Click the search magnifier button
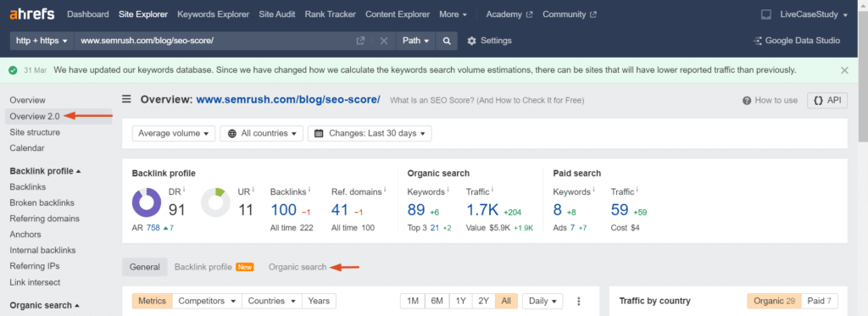The image size is (868, 316). pos(447,41)
